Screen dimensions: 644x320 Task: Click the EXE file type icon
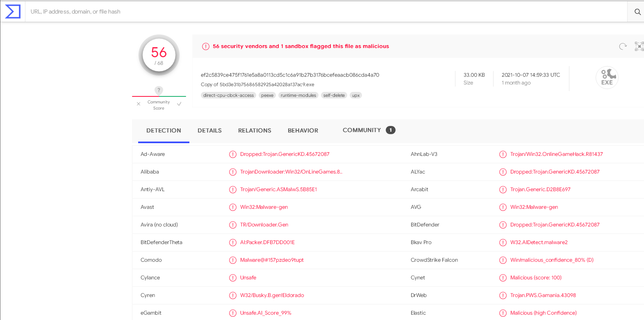(x=607, y=78)
